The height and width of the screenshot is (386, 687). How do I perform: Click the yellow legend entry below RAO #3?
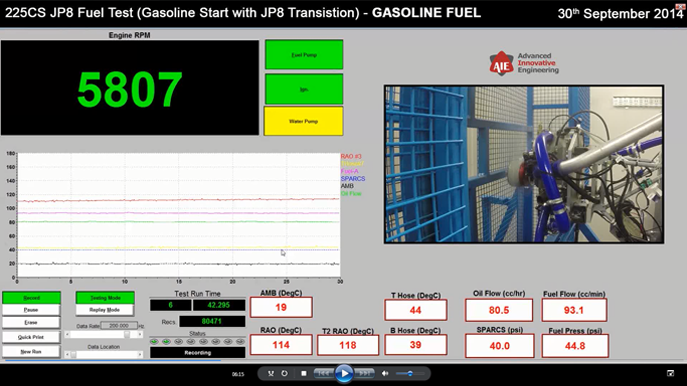352,164
